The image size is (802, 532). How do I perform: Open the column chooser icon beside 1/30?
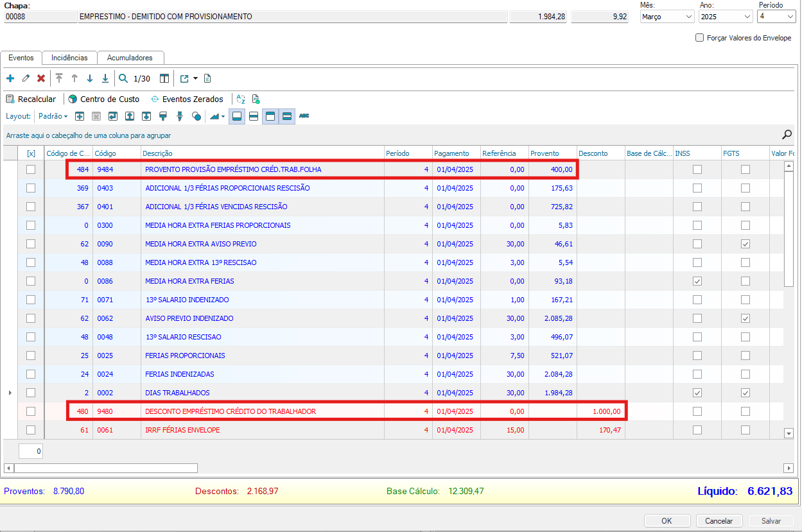click(164, 78)
